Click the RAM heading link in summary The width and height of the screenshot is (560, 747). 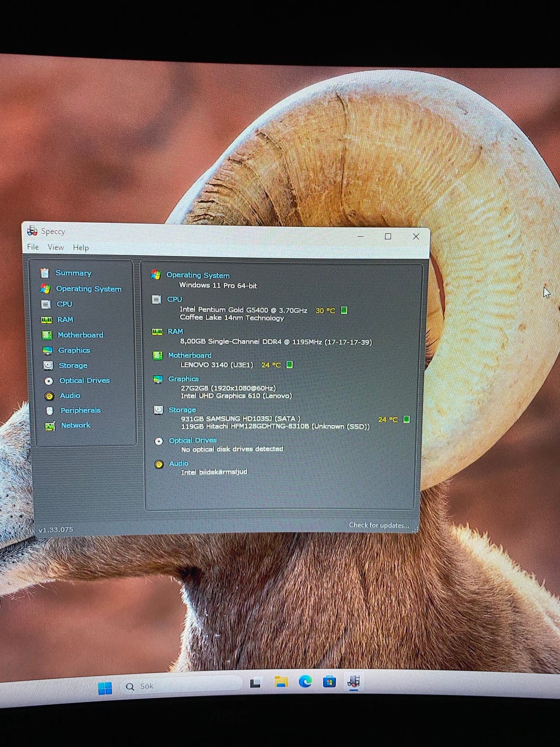(176, 331)
